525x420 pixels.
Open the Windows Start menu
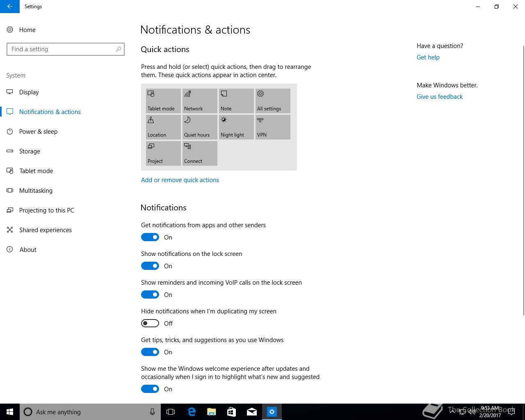(10, 412)
